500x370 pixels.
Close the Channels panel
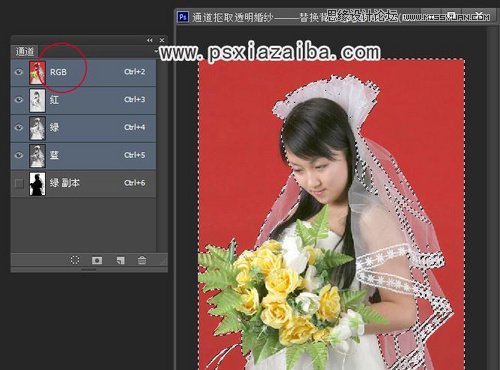click(162, 40)
